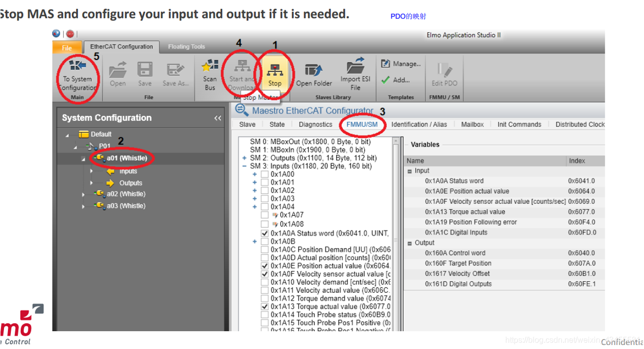
Task: Open the Diagnostics tab
Action: tap(315, 124)
